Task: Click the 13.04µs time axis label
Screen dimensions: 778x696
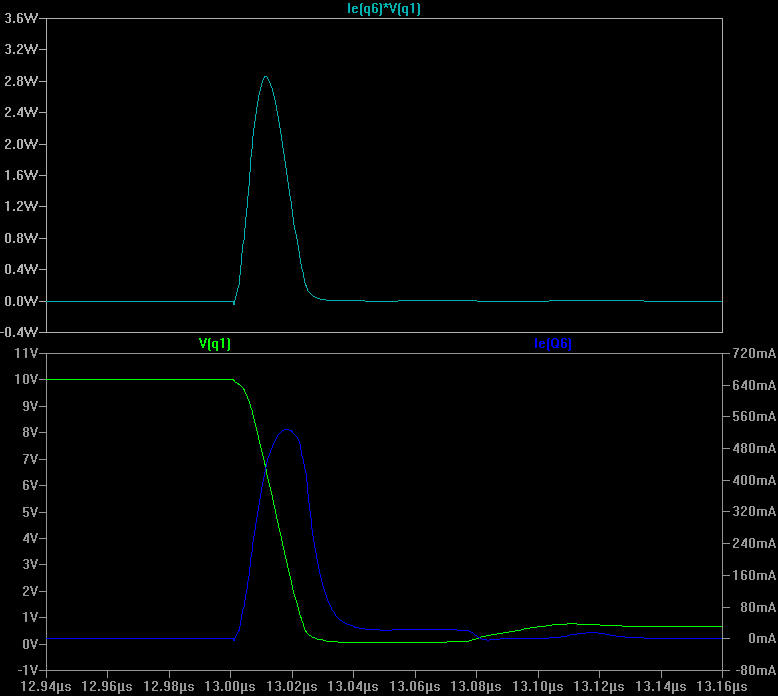Action: [x=353, y=687]
